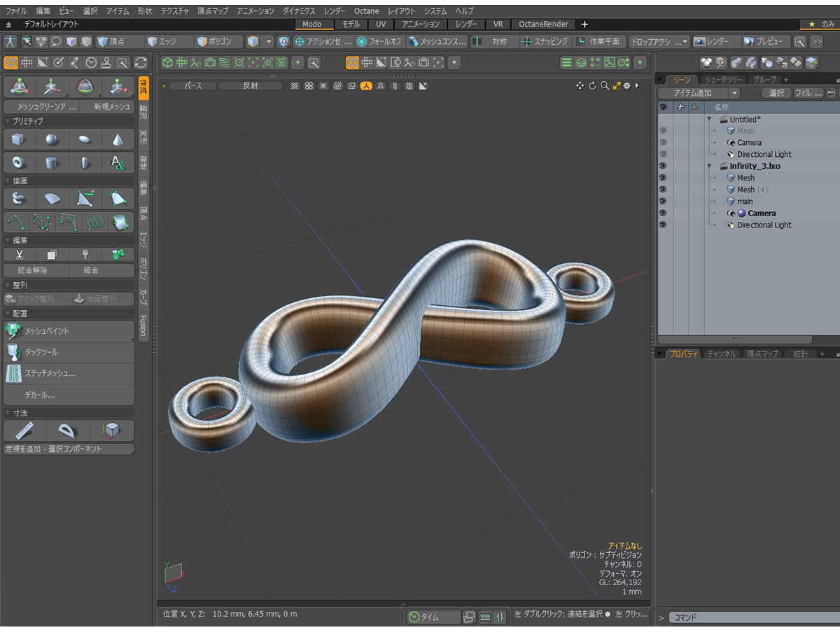Click the scissors cut icon
Viewport: 840px width, 630px height.
[x=19, y=255]
